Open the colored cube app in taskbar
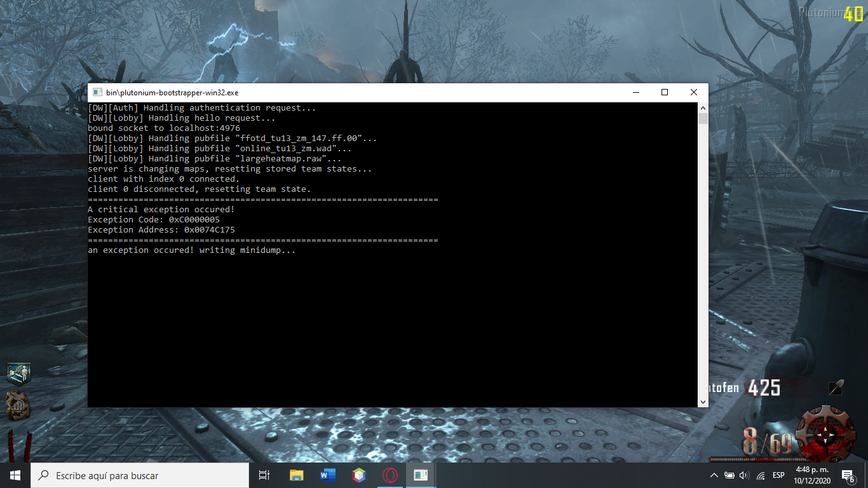The width and height of the screenshot is (868, 488). point(359,475)
